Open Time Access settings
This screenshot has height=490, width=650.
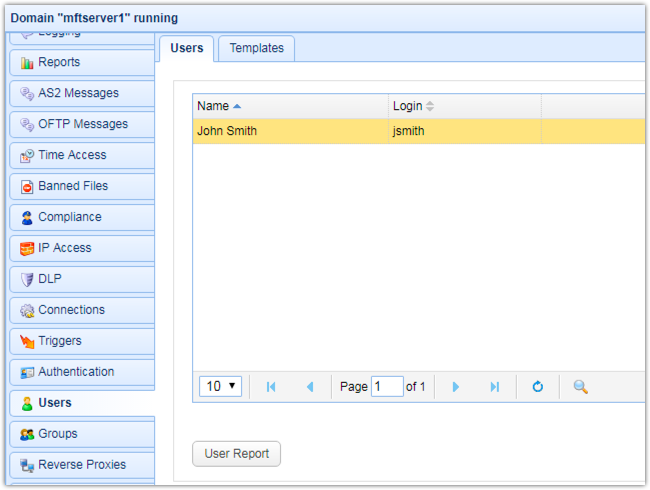coord(82,155)
